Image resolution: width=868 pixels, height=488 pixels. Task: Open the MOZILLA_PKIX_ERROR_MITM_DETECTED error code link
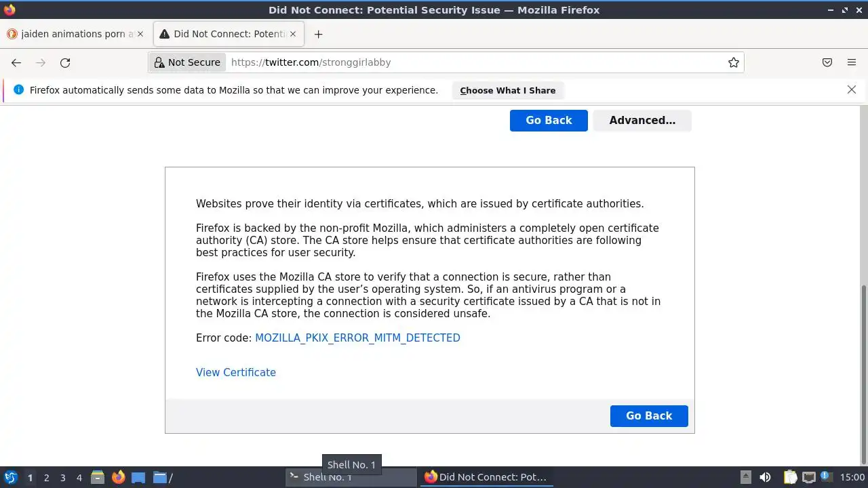[x=357, y=338]
